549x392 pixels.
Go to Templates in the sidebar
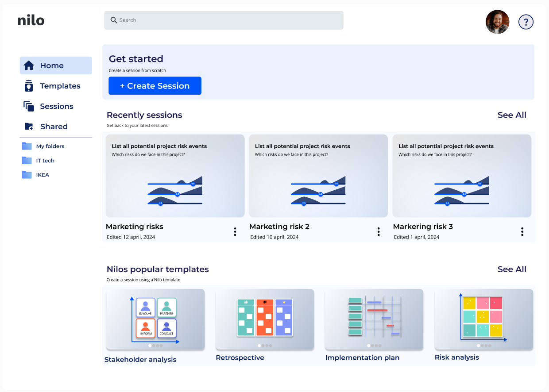(60, 86)
